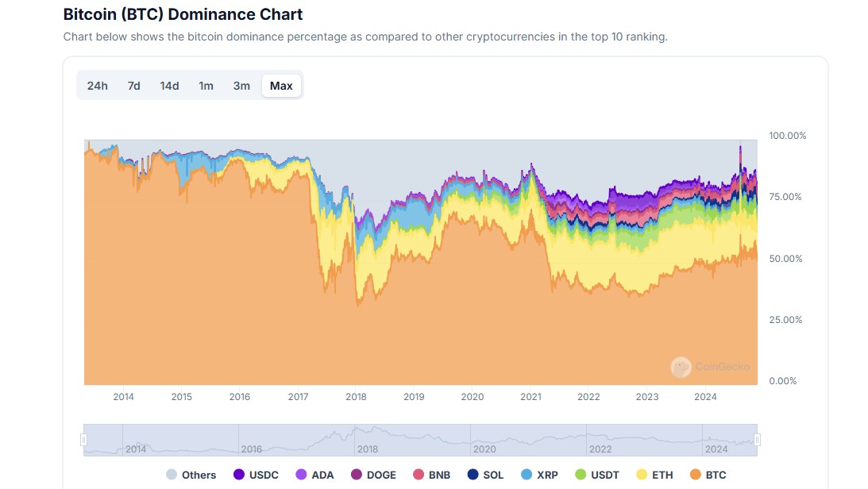This screenshot has height=489, width=868.
Task: Select the yellow ETH legend dot
Action: (642, 474)
